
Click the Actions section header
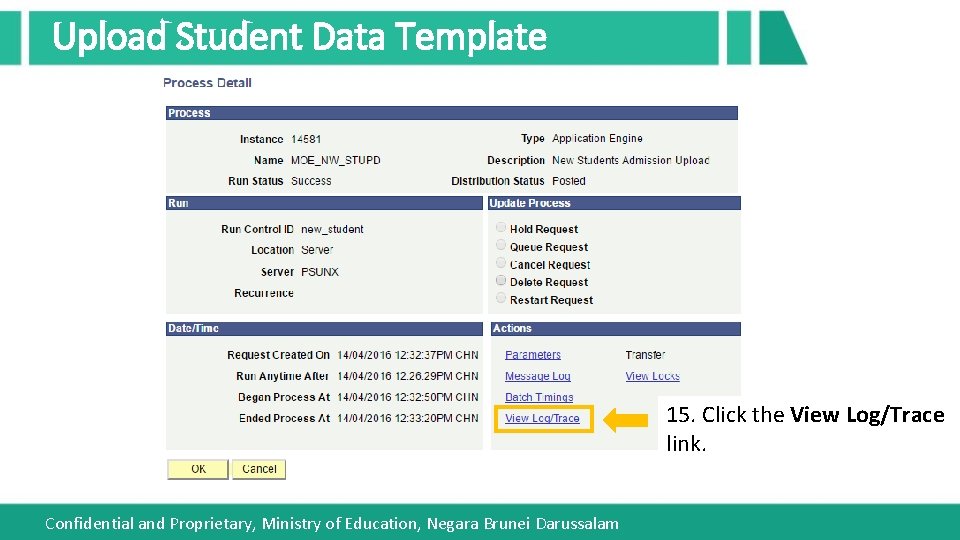(616, 329)
